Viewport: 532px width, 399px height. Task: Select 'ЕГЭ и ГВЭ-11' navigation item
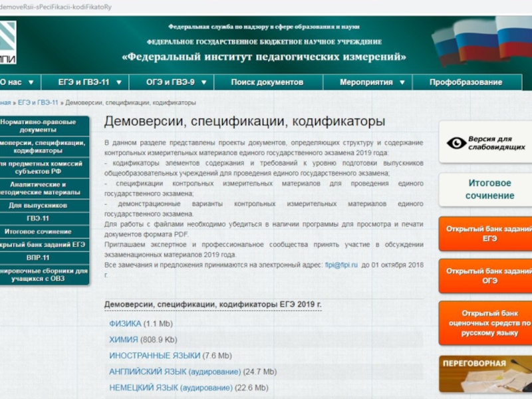[84, 82]
